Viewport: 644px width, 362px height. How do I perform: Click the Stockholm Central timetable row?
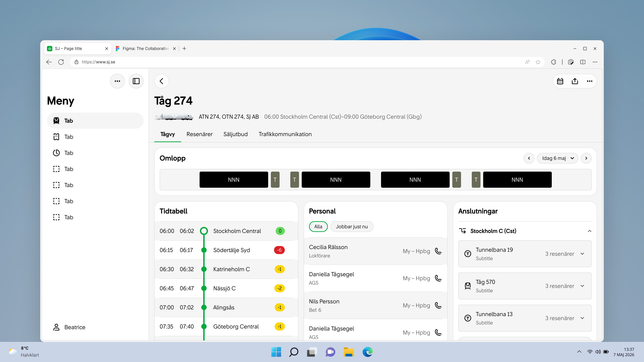pyautogui.click(x=226, y=231)
